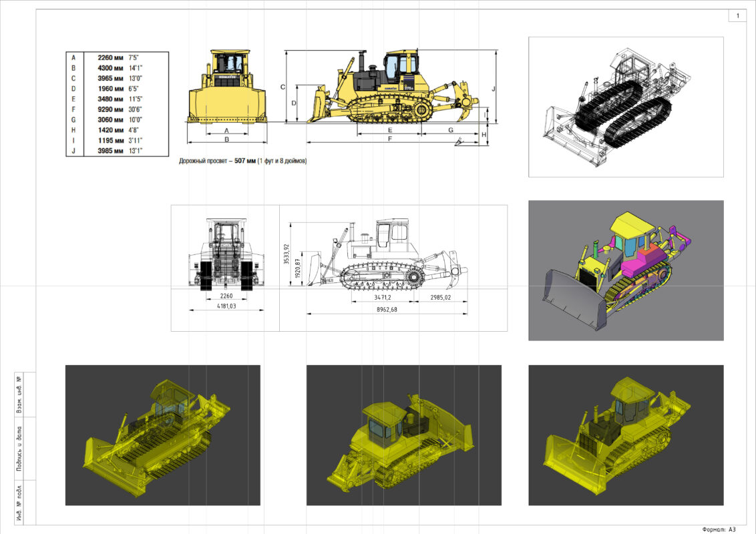Viewport: 756px width, 534px height.
Task: Click dimension letter F under the side view
Action: pyautogui.click(x=390, y=139)
